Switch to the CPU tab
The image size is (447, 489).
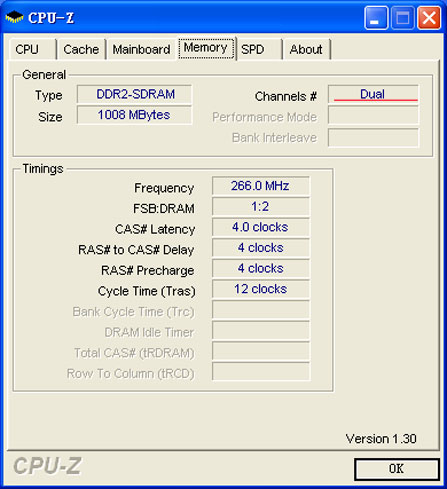coord(33,49)
